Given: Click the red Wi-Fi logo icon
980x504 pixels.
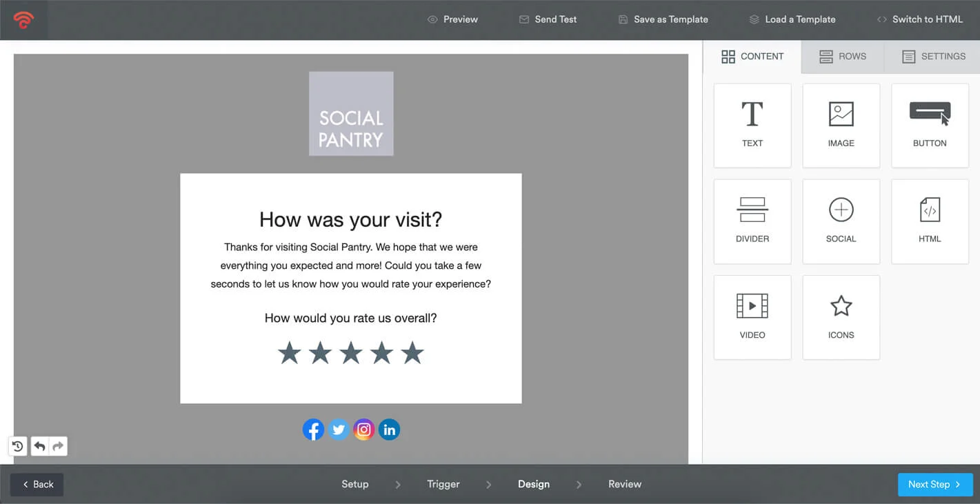Looking at the screenshot, I should (x=23, y=20).
